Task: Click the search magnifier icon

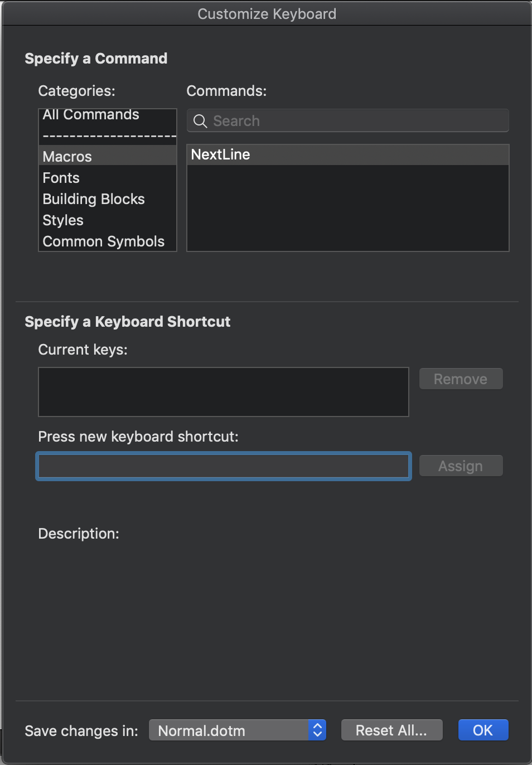Action: click(200, 120)
